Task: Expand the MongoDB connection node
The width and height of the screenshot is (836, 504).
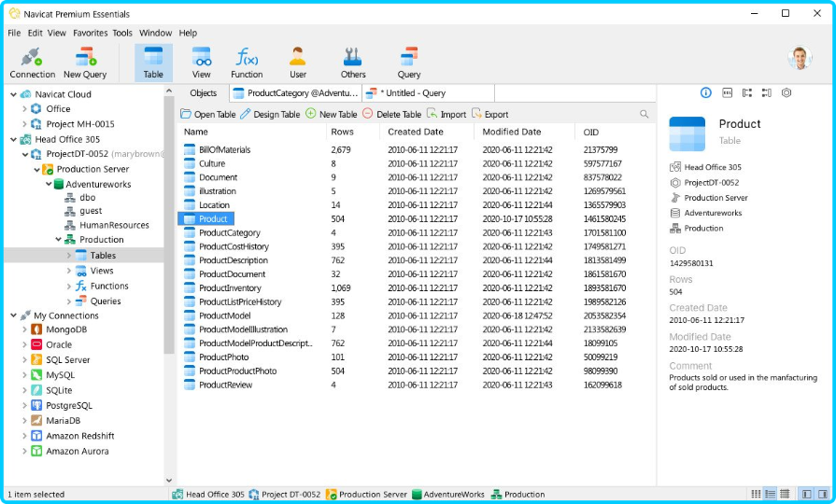Action: pyautogui.click(x=24, y=329)
